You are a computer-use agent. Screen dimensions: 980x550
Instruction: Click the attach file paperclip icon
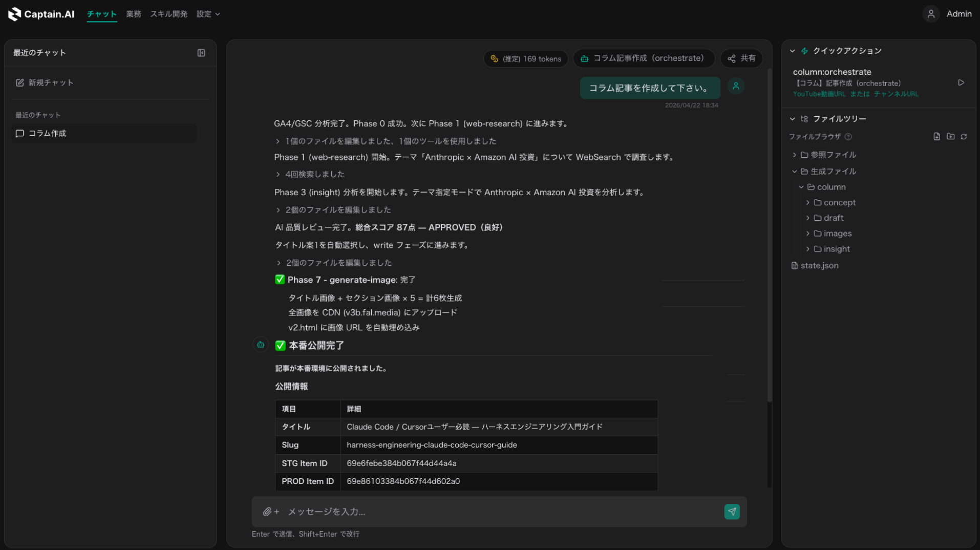tap(267, 512)
